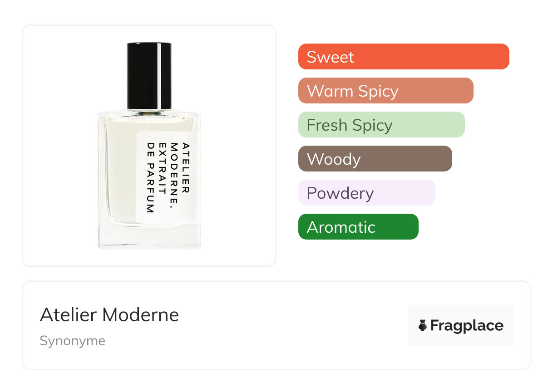The image size is (553, 392).
Task: Click the word Sweet inside its bar
Action: pos(331,57)
